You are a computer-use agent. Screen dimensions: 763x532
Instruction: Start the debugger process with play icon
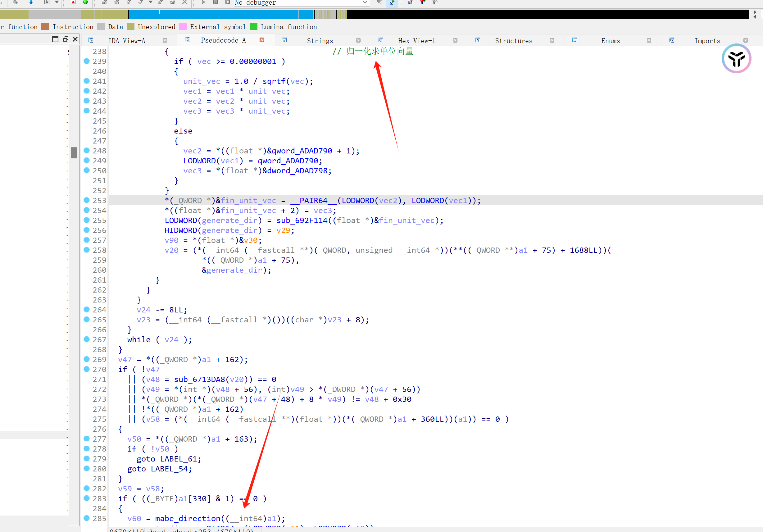[203, 2]
